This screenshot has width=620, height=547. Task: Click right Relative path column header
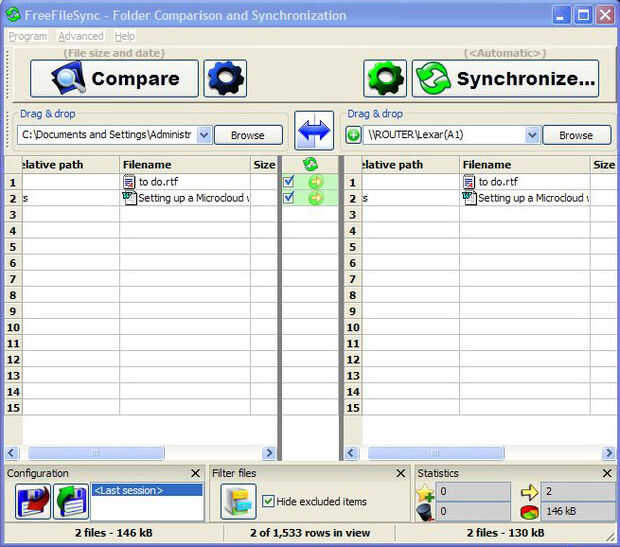(411, 165)
